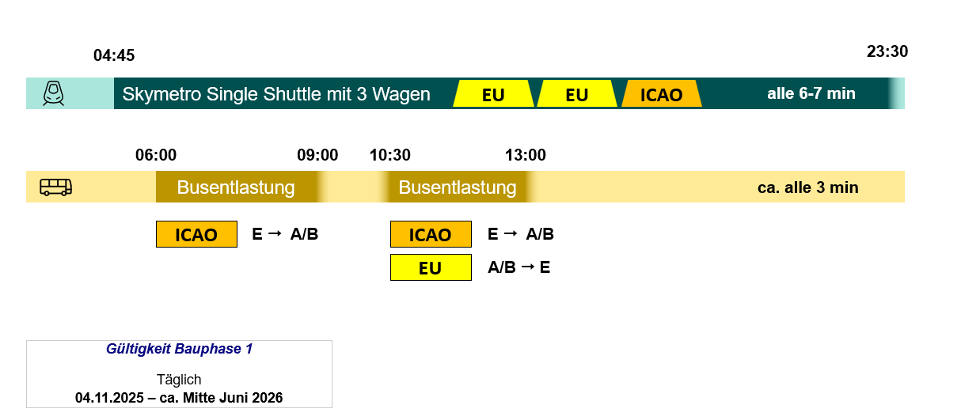Click the Skymetro train icon

[x=53, y=93]
